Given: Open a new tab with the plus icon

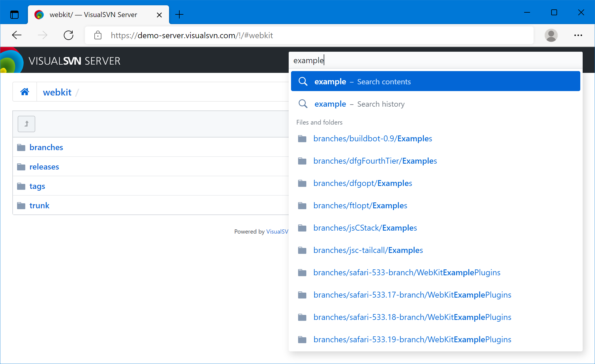Looking at the screenshot, I should point(179,14).
